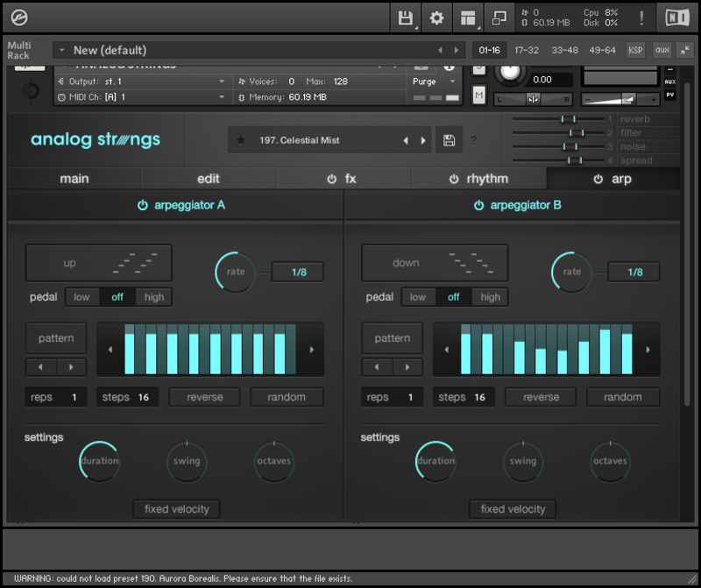Click arpeggiator A steps value field
This screenshot has height=588, width=701.
128,397
